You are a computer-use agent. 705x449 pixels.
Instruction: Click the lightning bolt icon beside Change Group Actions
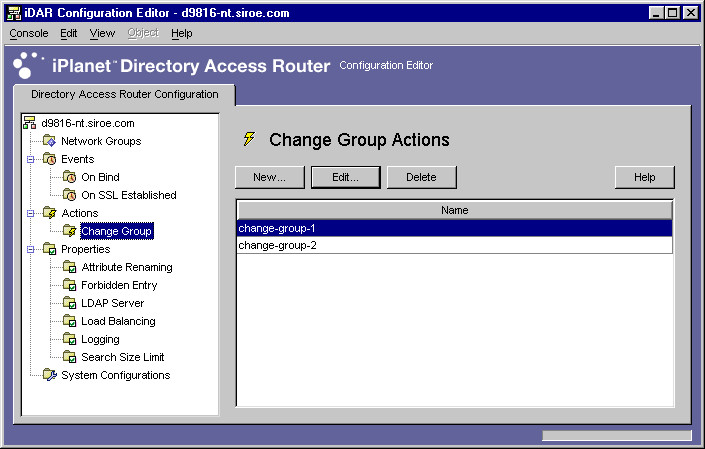[249, 138]
